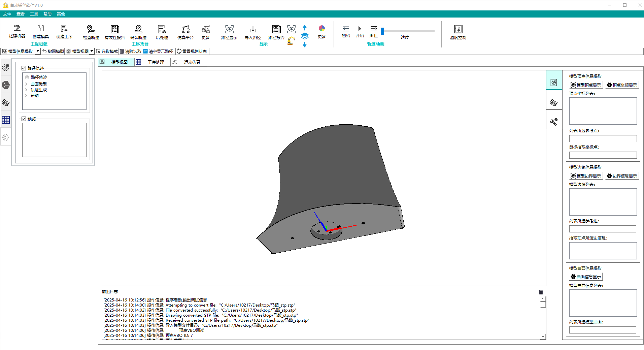Open the 工具 menu
Image resolution: width=644 pixels, height=350 pixels.
tap(34, 14)
